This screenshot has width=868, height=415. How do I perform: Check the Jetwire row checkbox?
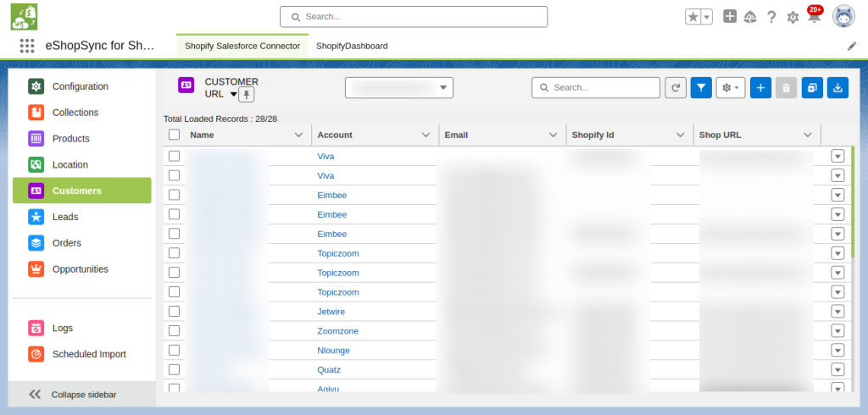(175, 311)
